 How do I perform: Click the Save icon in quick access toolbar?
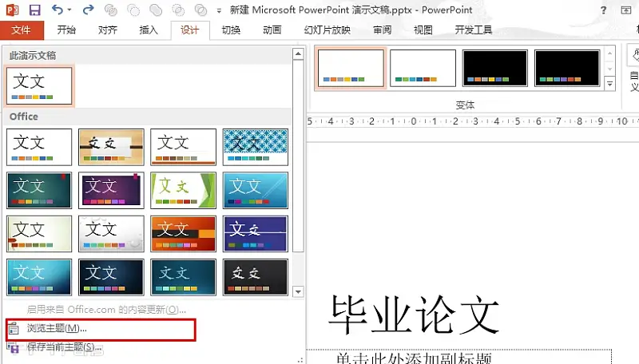34,10
